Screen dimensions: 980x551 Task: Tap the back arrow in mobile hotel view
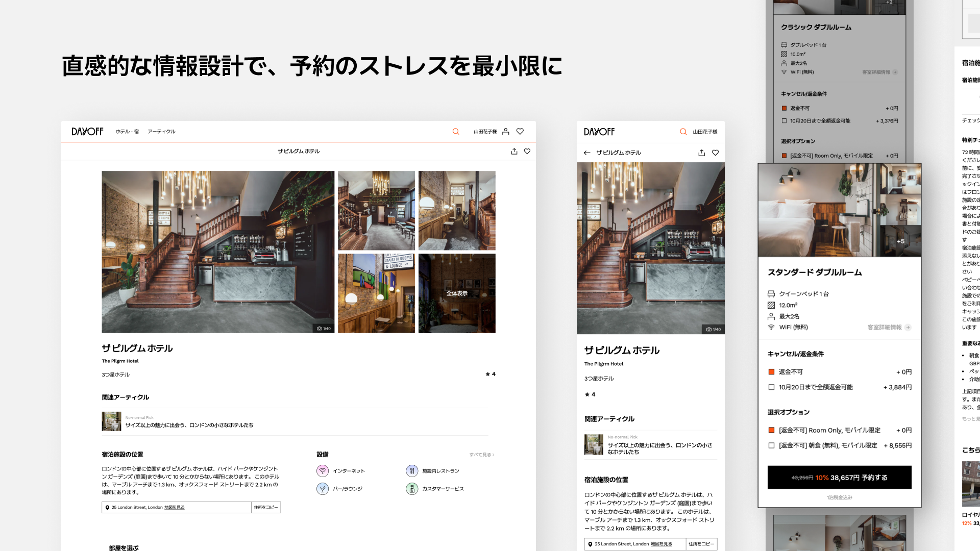pos(587,153)
